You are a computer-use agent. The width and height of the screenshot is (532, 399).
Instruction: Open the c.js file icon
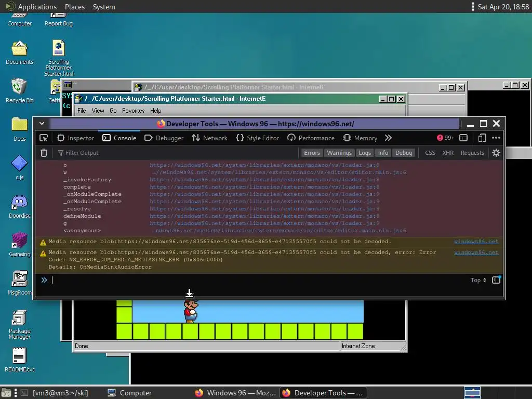tap(19, 168)
